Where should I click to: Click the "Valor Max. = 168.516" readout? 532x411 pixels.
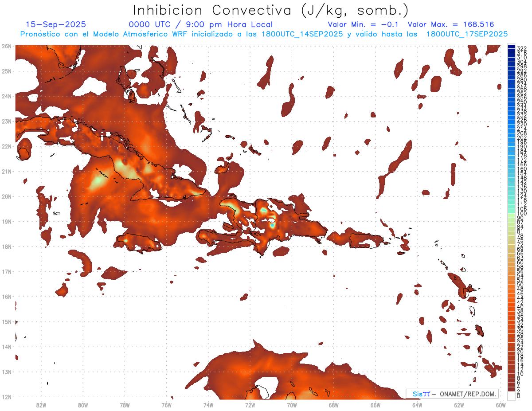[x=450, y=25]
